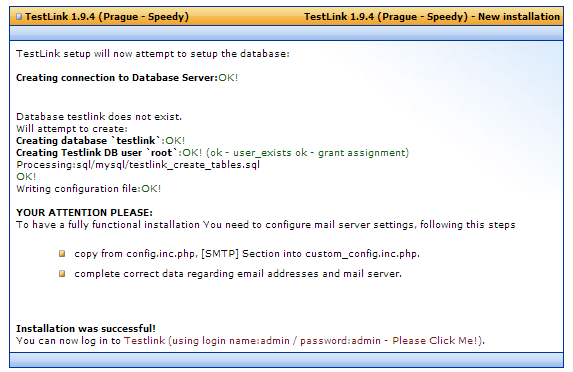Click the 'TestLink 1.9.4 (Prague - Speedy)' left header title
Viewport: 573px width, 372px height.
[107, 17]
